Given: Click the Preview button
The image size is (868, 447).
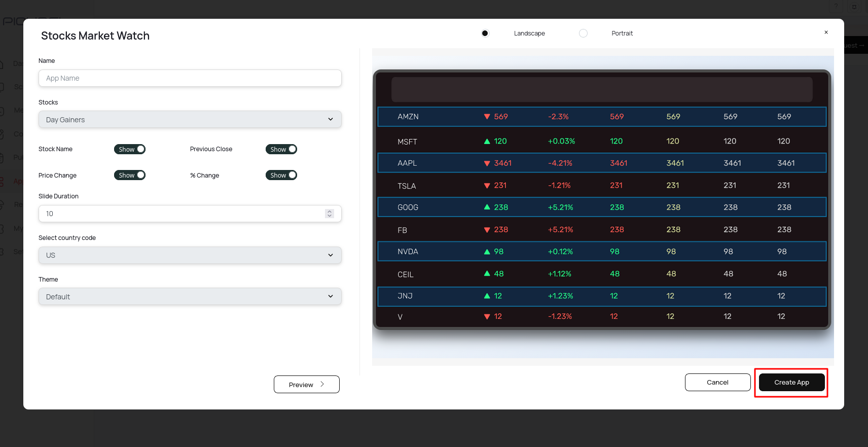Looking at the screenshot, I should pyautogui.click(x=306, y=385).
